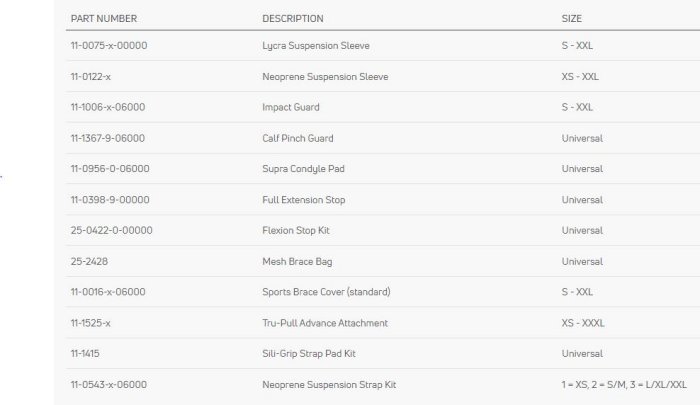Select the Neoprene Suspension Sleeve row description
Screen dimensions: 700x405
325,77
